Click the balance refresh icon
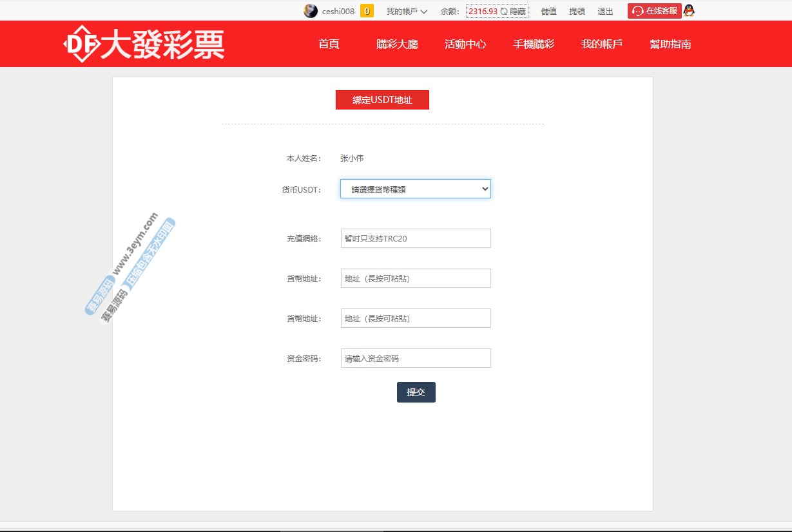Screen dimensions: 792x532 (504, 11)
